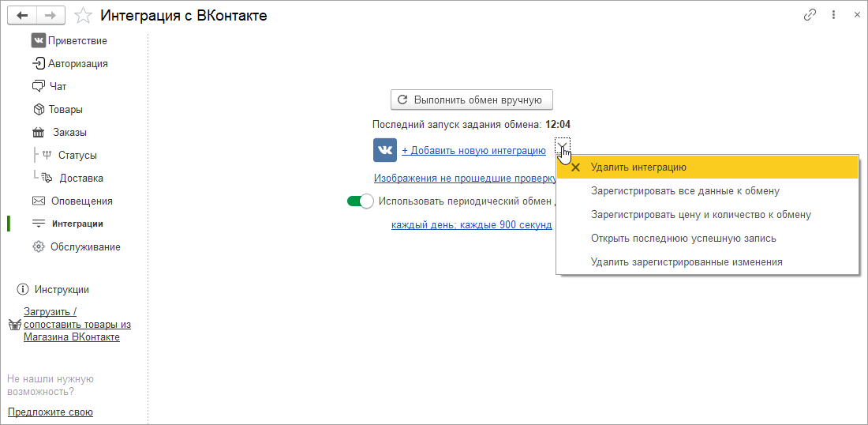Open the Заказы tree item
The height and width of the screenshot is (425, 868).
point(69,132)
